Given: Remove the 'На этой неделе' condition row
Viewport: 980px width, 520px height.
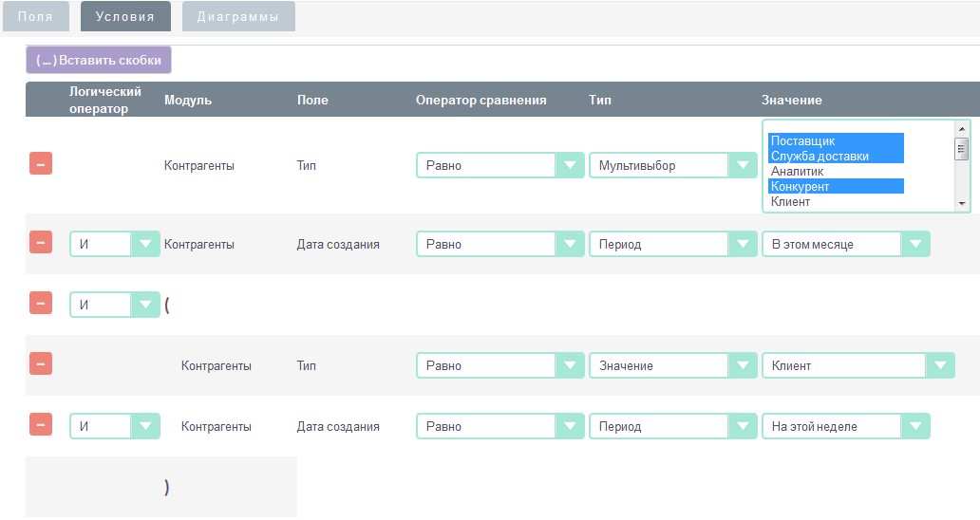Looking at the screenshot, I should click(41, 425).
